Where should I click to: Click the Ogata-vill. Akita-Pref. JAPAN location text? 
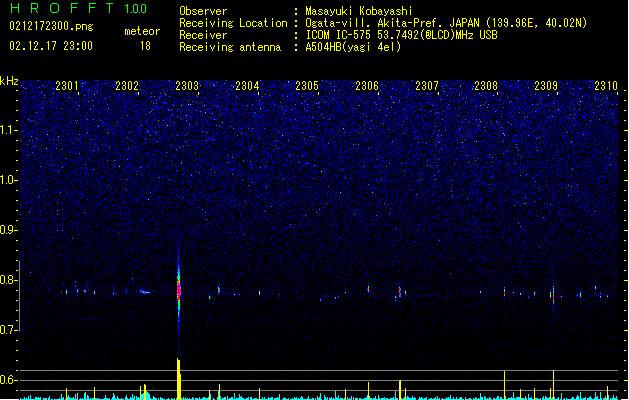pyautogui.click(x=446, y=23)
